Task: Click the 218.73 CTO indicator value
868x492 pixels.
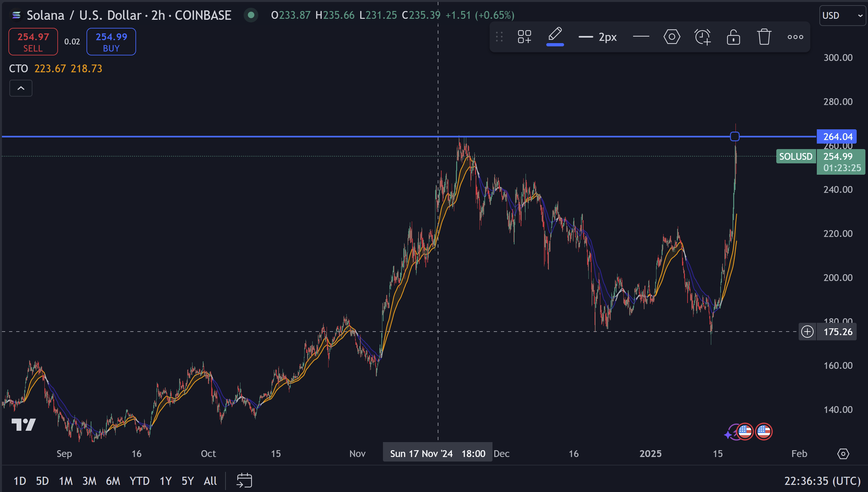Action: point(87,69)
